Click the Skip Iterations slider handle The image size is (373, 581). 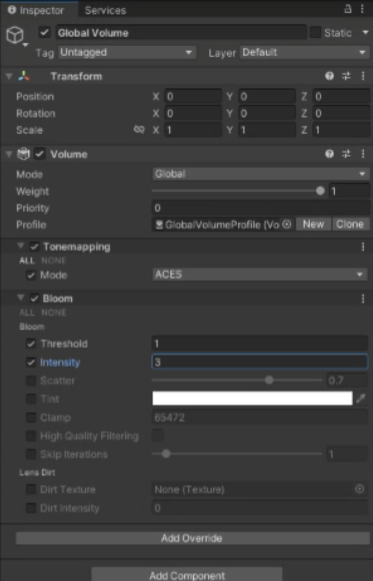[166, 454]
